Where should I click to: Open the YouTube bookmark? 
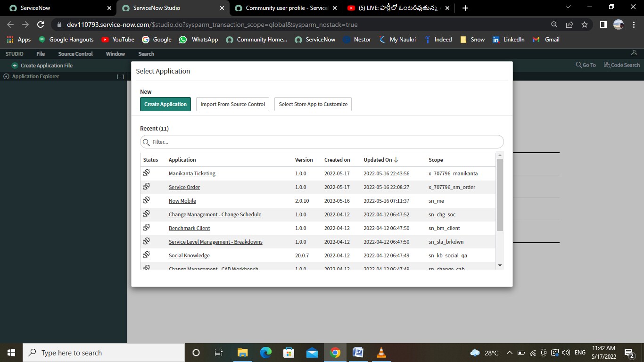tap(118, 40)
